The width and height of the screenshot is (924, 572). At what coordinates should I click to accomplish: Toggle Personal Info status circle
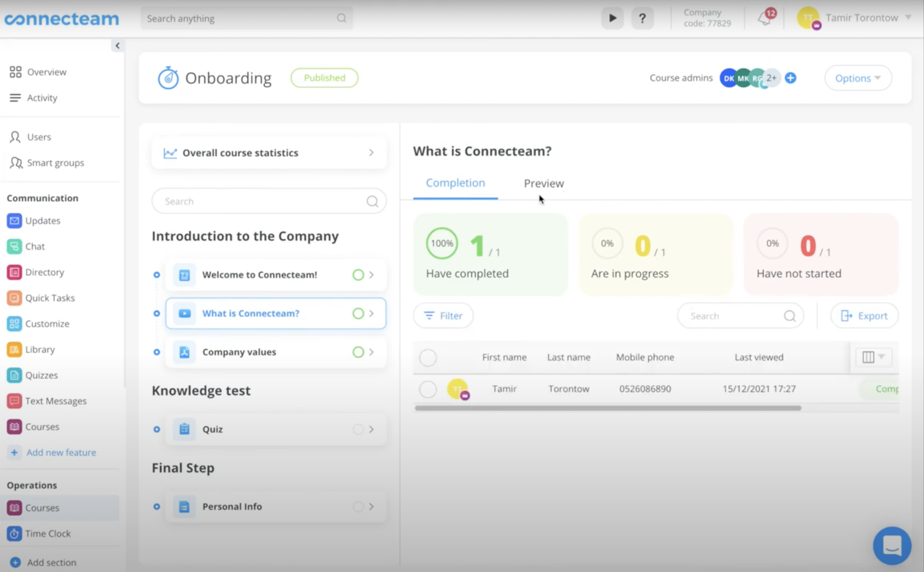pyautogui.click(x=358, y=507)
